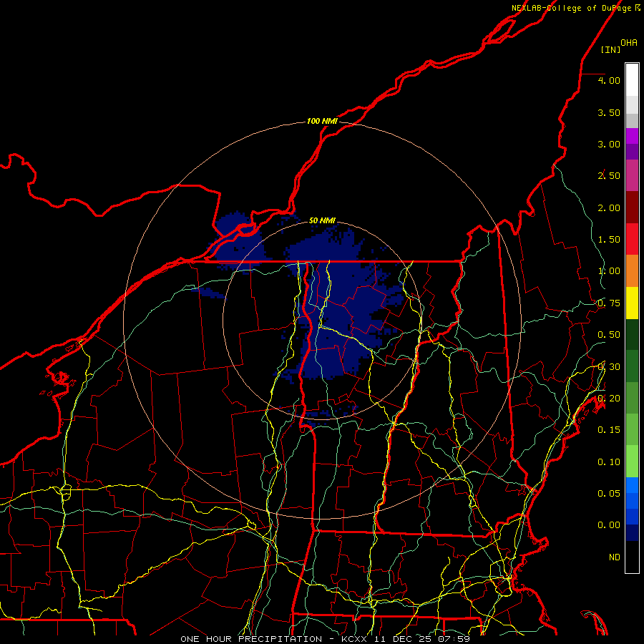Click the KCXX radar site identifier
This screenshot has width=644, height=644.
(355, 639)
